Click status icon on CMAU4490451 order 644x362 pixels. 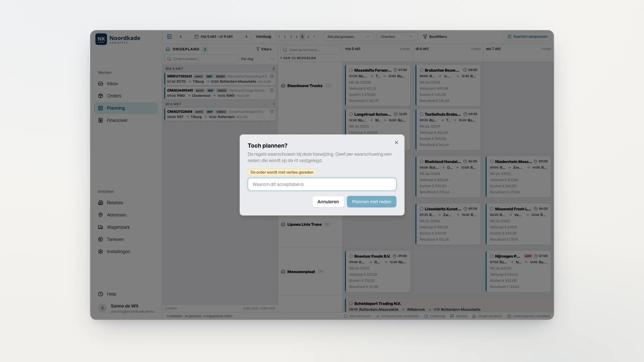pyautogui.click(x=272, y=90)
